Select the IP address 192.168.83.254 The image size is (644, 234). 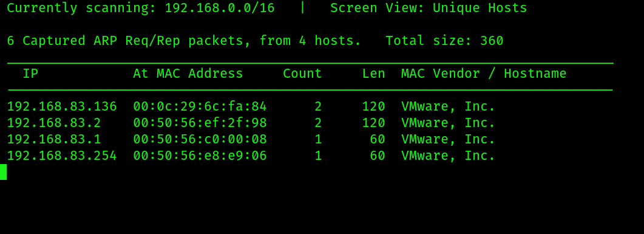point(62,156)
